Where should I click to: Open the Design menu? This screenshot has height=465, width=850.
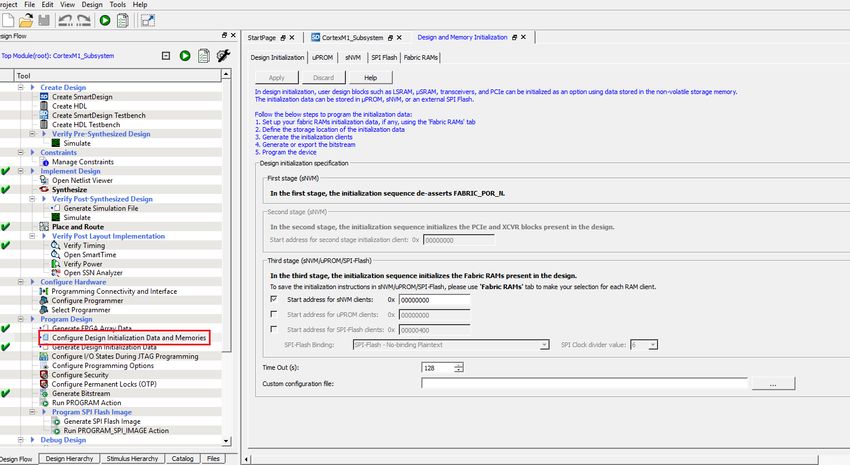(92, 4)
